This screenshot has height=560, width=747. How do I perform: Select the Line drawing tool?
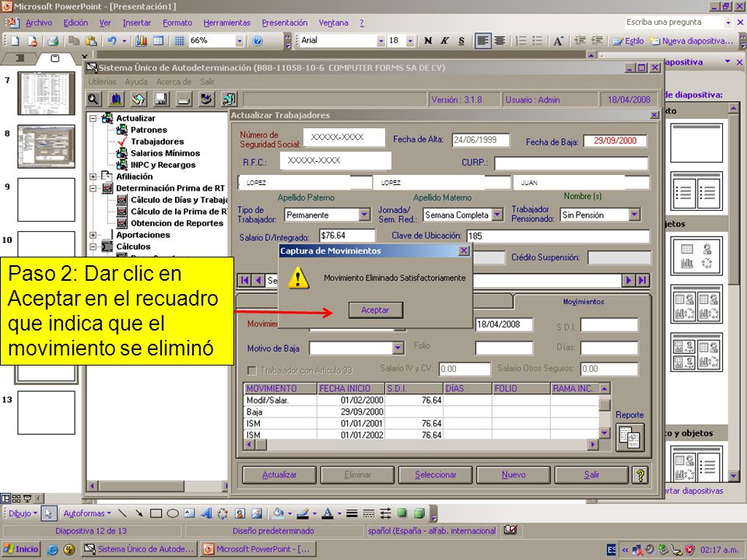click(122, 513)
